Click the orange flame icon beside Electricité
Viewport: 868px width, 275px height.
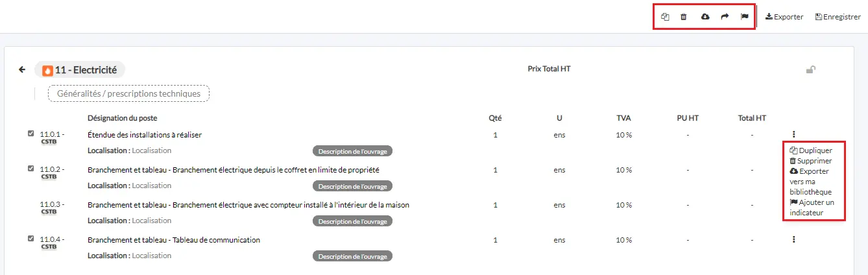pos(47,70)
